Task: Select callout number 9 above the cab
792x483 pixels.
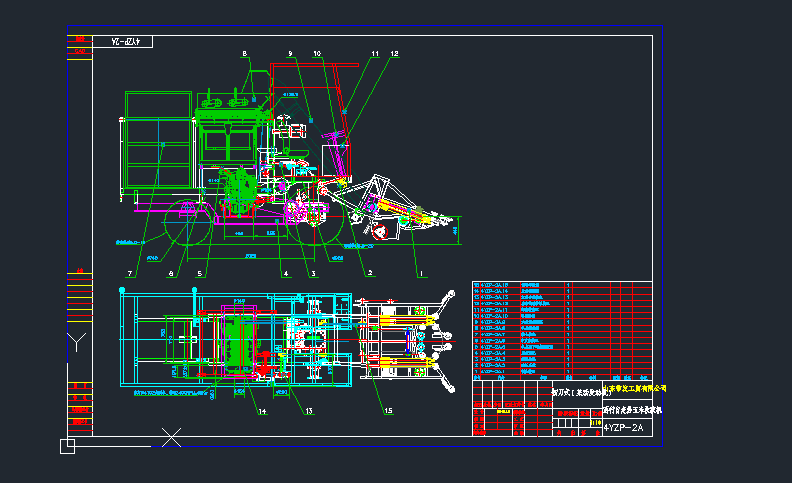Action: [x=290, y=54]
